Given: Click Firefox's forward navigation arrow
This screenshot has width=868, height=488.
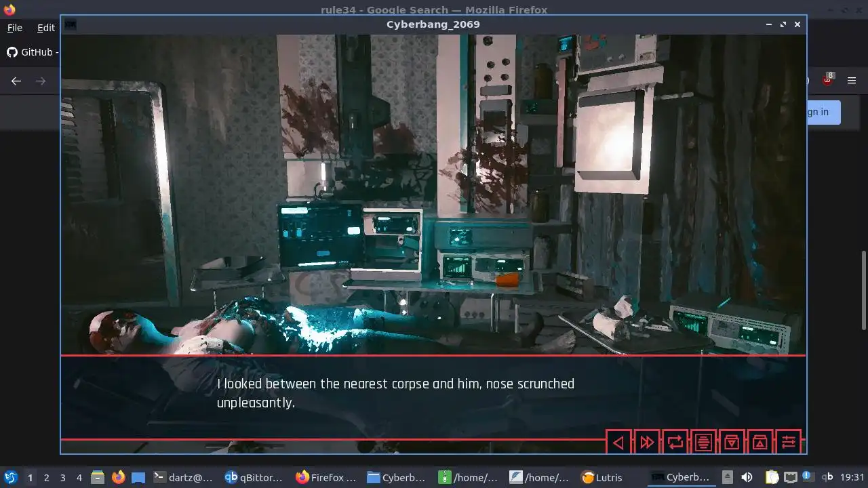Looking at the screenshot, I should (x=41, y=81).
